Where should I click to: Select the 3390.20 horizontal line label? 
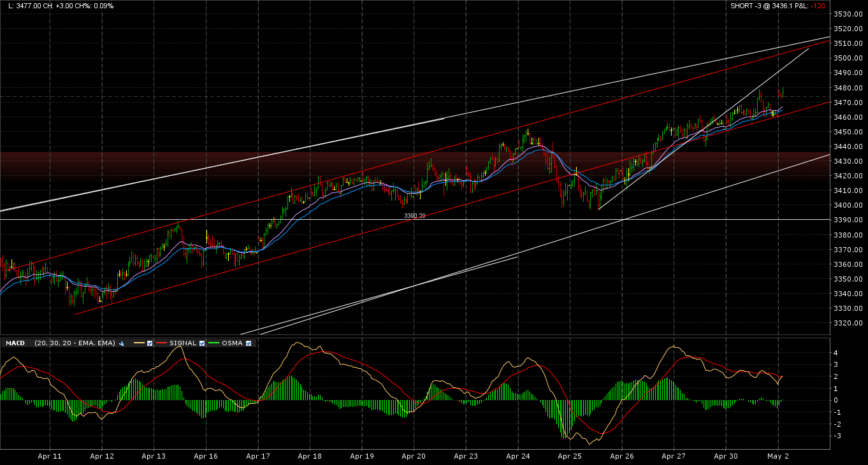point(414,216)
